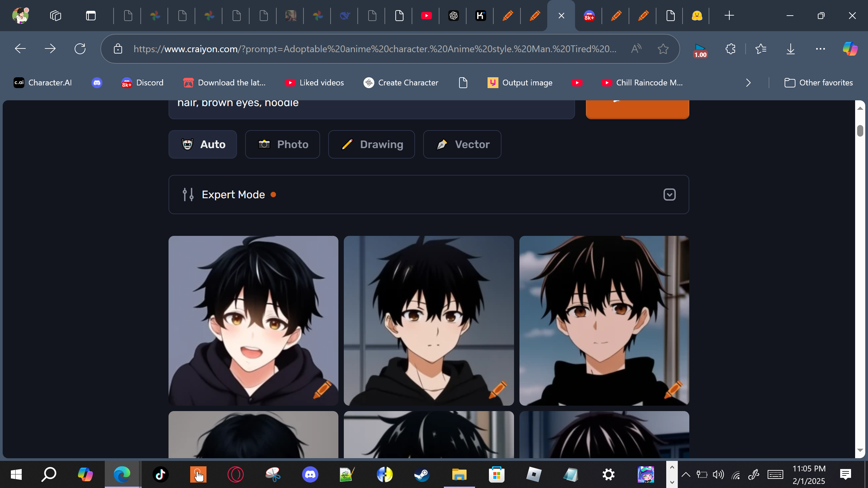Screen dimensions: 868x488
Task: Expand the Expert Mode panel chevron
Action: pos(669,195)
